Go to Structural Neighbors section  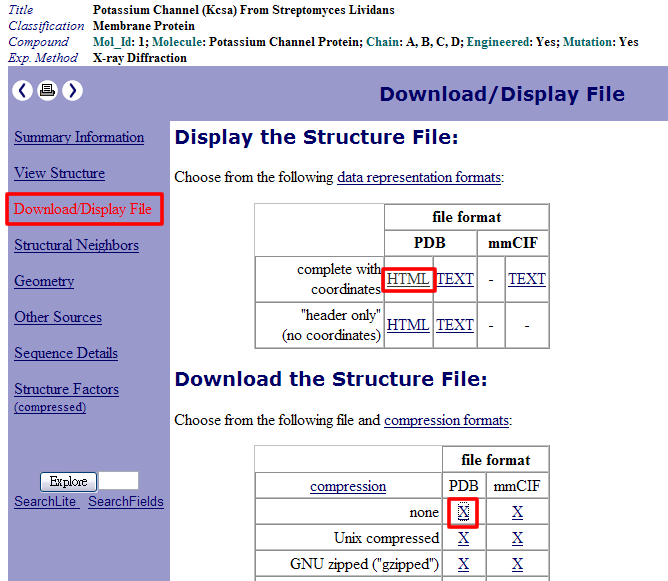tap(76, 246)
